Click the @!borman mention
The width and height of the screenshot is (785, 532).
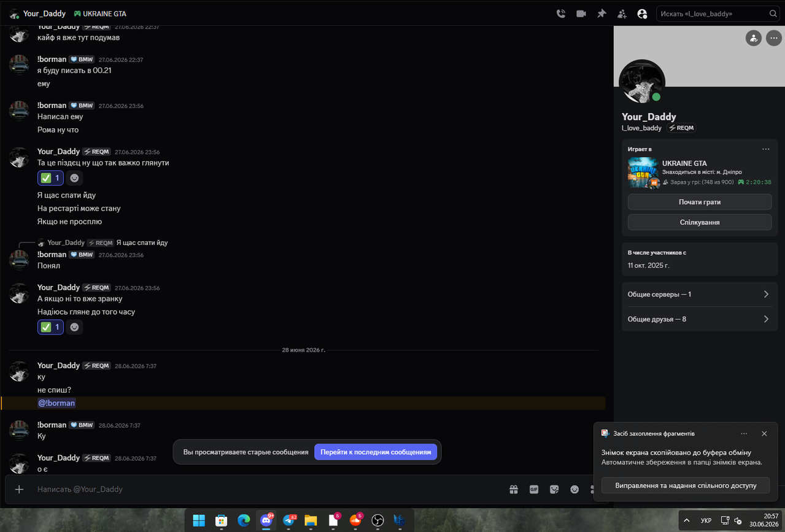point(56,403)
